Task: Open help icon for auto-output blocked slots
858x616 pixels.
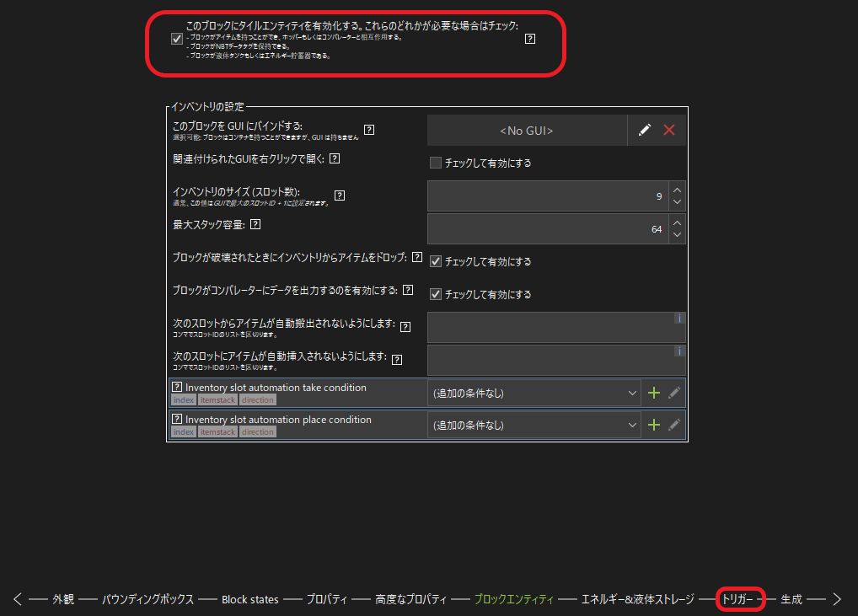Action: point(405,327)
